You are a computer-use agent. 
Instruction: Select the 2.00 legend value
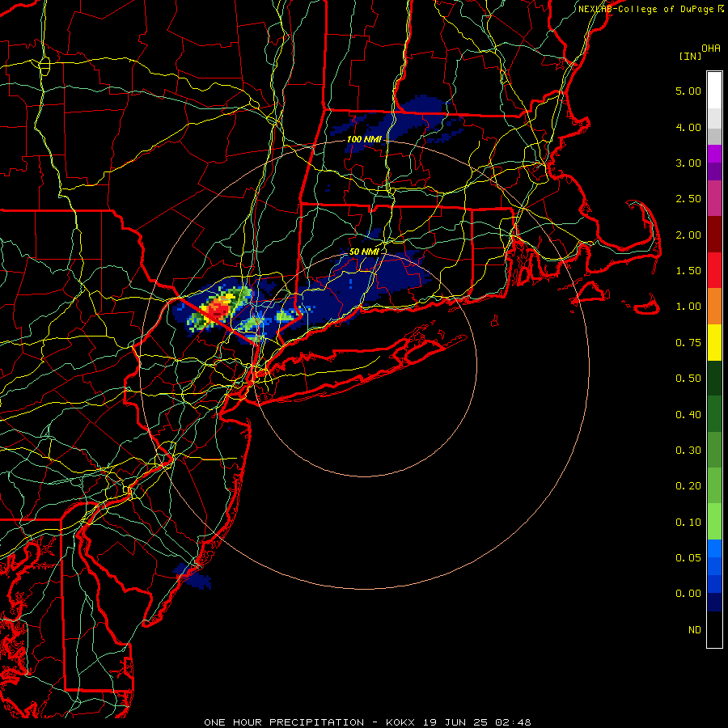click(x=688, y=235)
